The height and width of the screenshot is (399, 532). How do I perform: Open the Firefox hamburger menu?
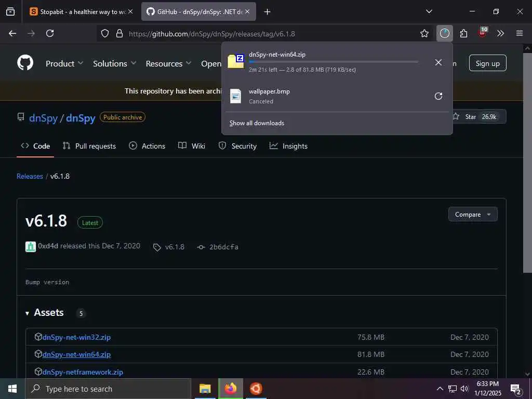tap(520, 33)
